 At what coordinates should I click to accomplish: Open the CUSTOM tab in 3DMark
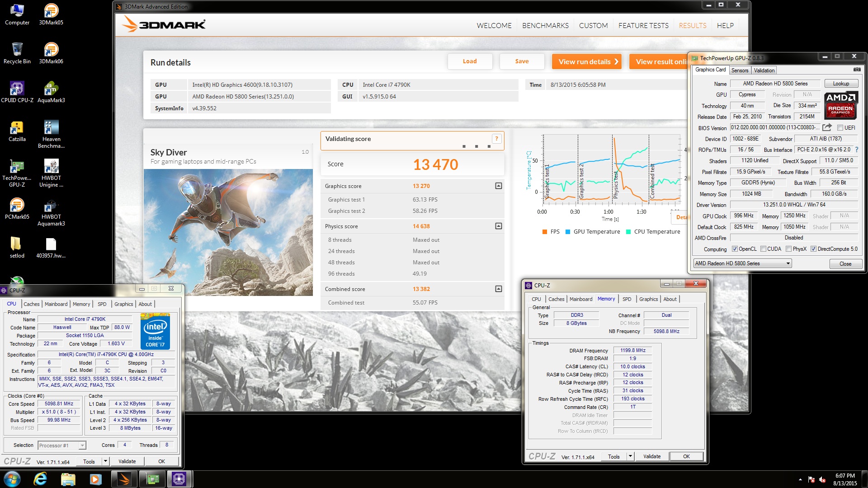point(593,26)
